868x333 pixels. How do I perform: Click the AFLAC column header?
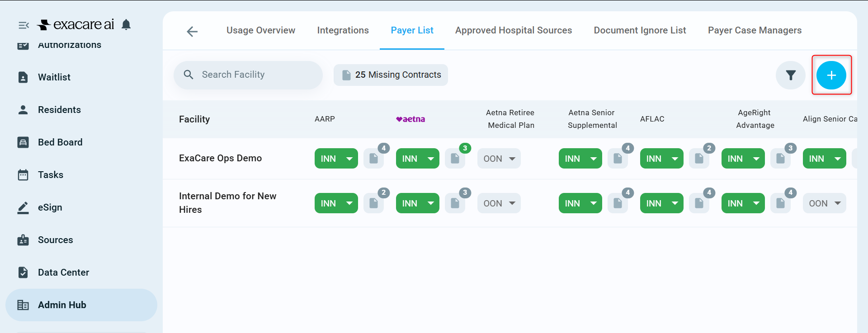point(652,119)
